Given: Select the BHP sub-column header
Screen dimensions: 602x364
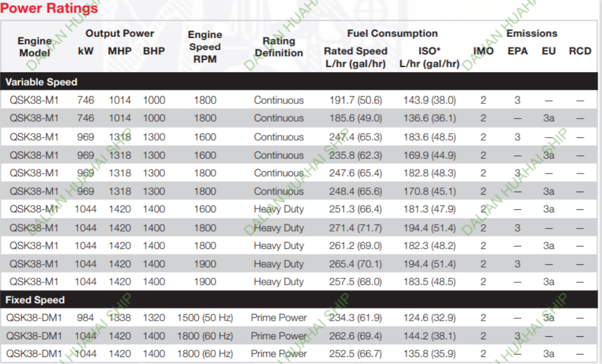Looking at the screenshot, I should click(x=154, y=51).
